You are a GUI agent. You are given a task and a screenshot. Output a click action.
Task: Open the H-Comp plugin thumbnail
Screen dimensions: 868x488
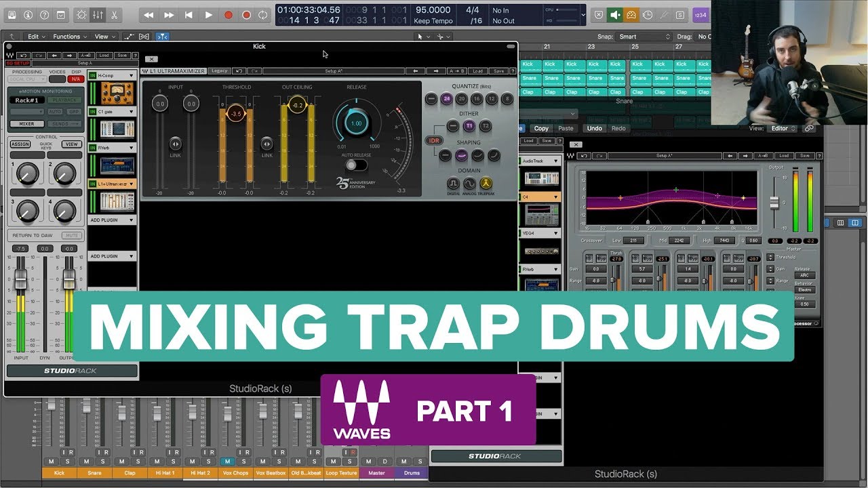click(117, 93)
